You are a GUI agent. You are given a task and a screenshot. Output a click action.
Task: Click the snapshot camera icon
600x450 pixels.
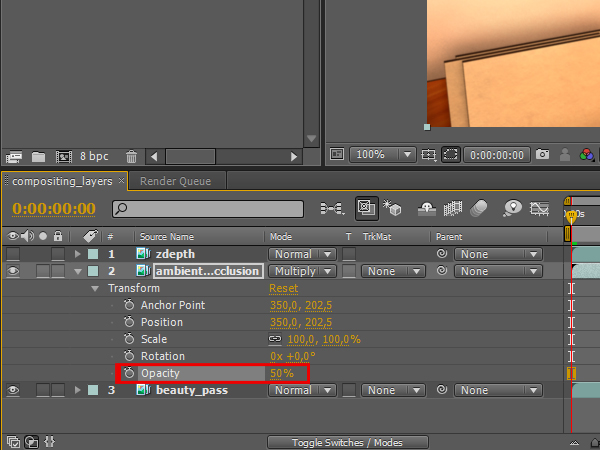(542, 155)
